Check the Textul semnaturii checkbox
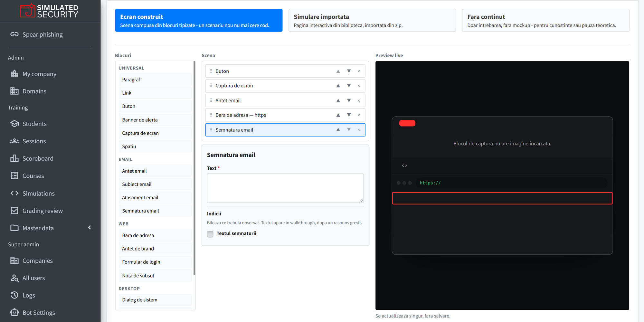The height and width of the screenshot is (322, 644). [210, 234]
